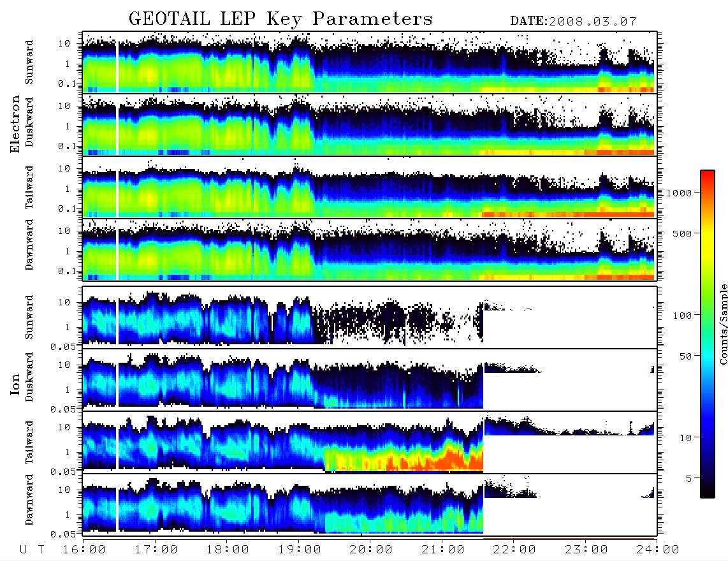This screenshot has height=561, width=728.
Task: Click the "23:00" time tick label
Action: pos(586,550)
